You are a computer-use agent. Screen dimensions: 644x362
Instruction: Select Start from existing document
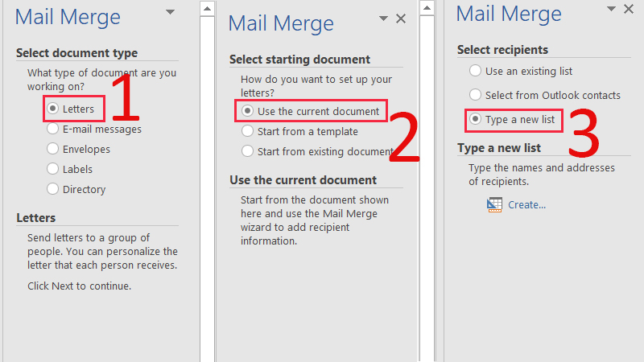click(x=247, y=151)
